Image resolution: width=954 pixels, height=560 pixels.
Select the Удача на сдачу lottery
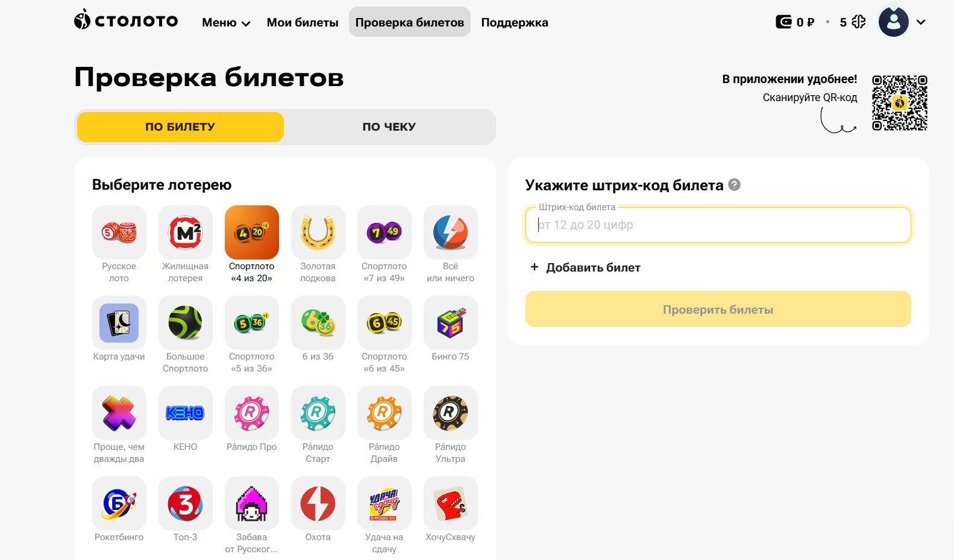384,503
